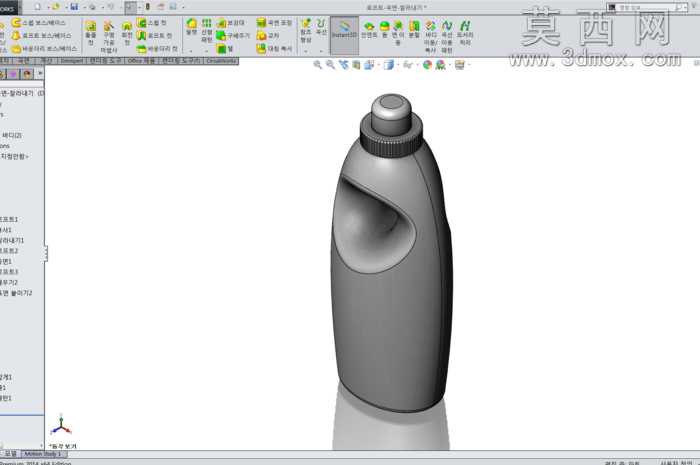Choose the Mirror tool
The height and width of the screenshot is (465, 700).
click(x=275, y=48)
